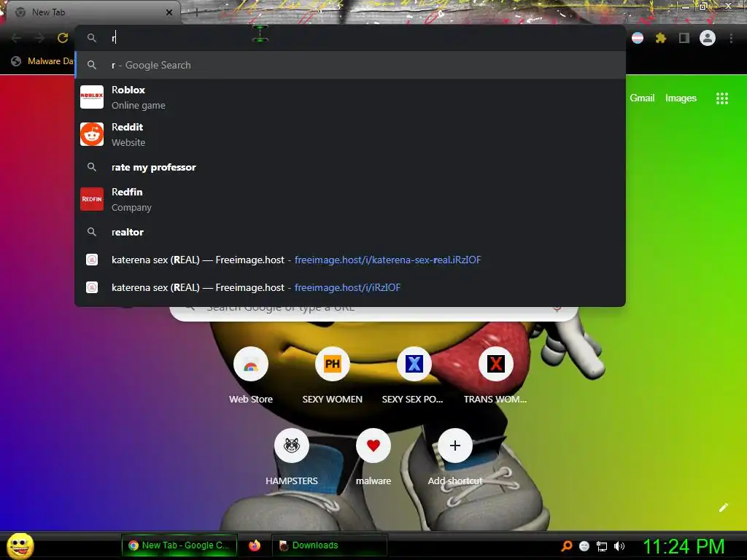The height and width of the screenshot is (560, 747).
Task: Click the Roblox suggestion
Action: click(x=350, y=97)
